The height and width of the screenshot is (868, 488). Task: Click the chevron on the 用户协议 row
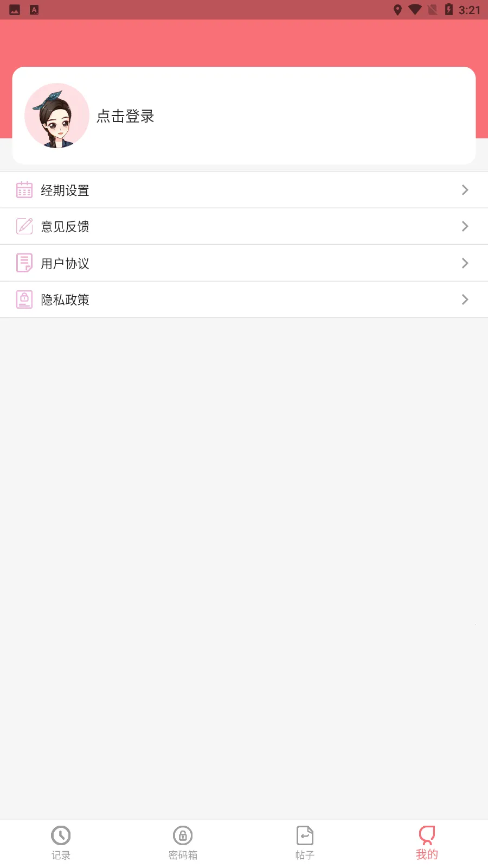click(465, 263)
